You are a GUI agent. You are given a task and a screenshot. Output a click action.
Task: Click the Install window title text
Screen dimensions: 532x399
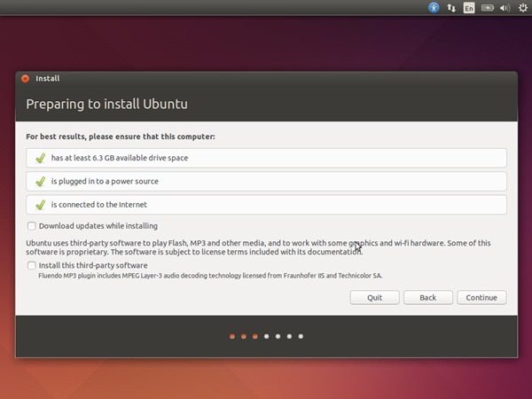pos(48,79)
